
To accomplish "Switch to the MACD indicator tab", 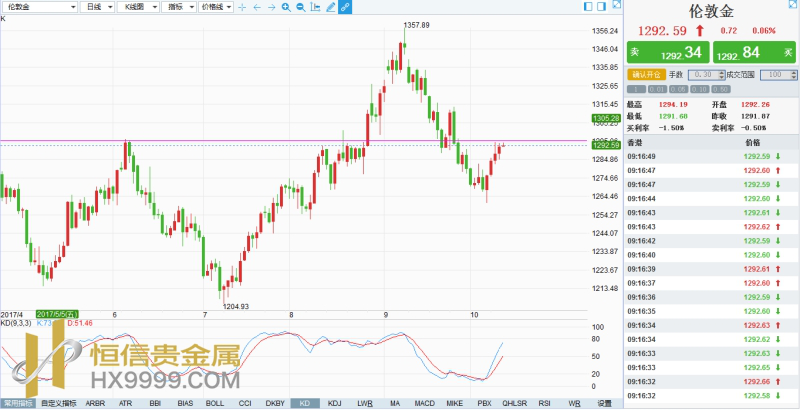I will [x=425, y=403].
